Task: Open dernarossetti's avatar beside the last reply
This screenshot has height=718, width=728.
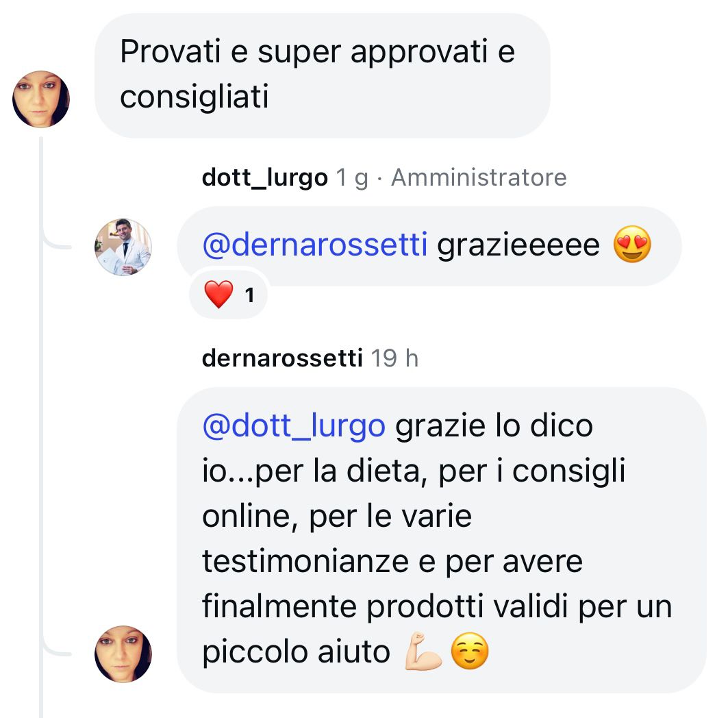Action: coord(123,654)
